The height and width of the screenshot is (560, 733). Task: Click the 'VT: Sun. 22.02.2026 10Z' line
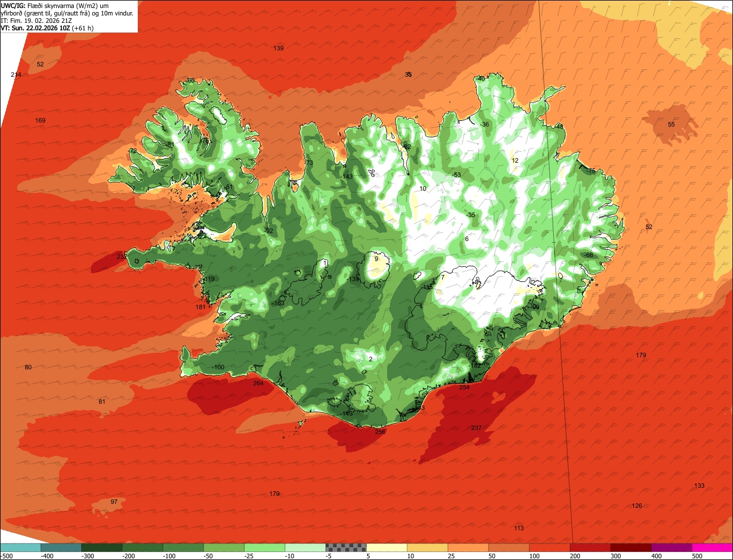[48, 27]
